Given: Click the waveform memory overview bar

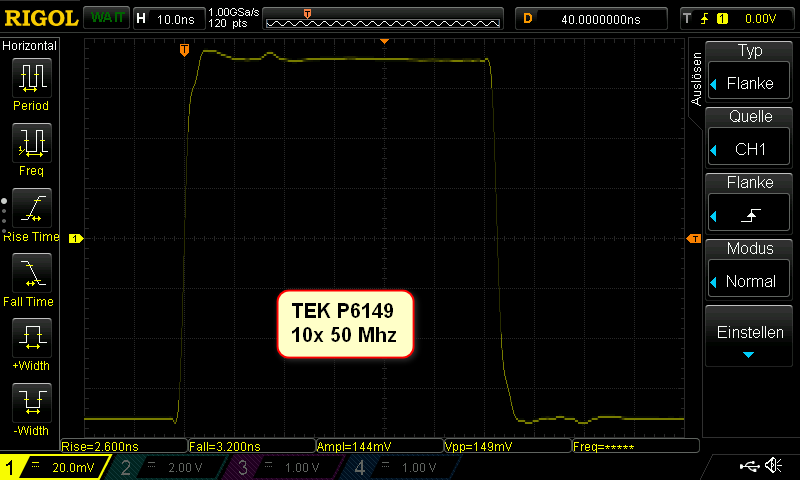Looking at the screenshot, I should coord(383,19).
